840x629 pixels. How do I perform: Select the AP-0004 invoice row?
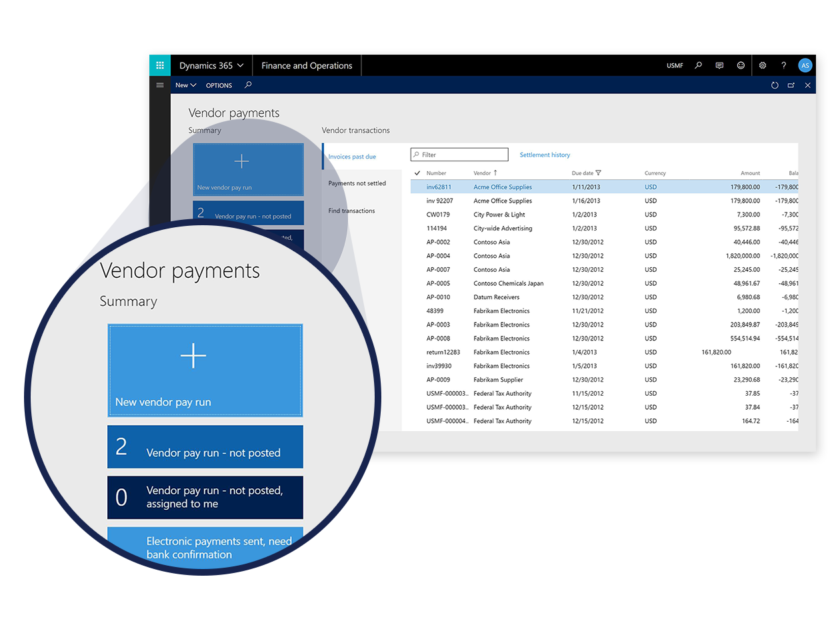tap(604, 256)
